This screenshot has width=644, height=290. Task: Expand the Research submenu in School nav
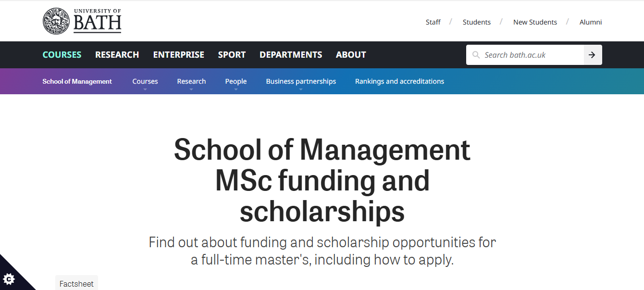pyautogui.click(x=191, y=89)
